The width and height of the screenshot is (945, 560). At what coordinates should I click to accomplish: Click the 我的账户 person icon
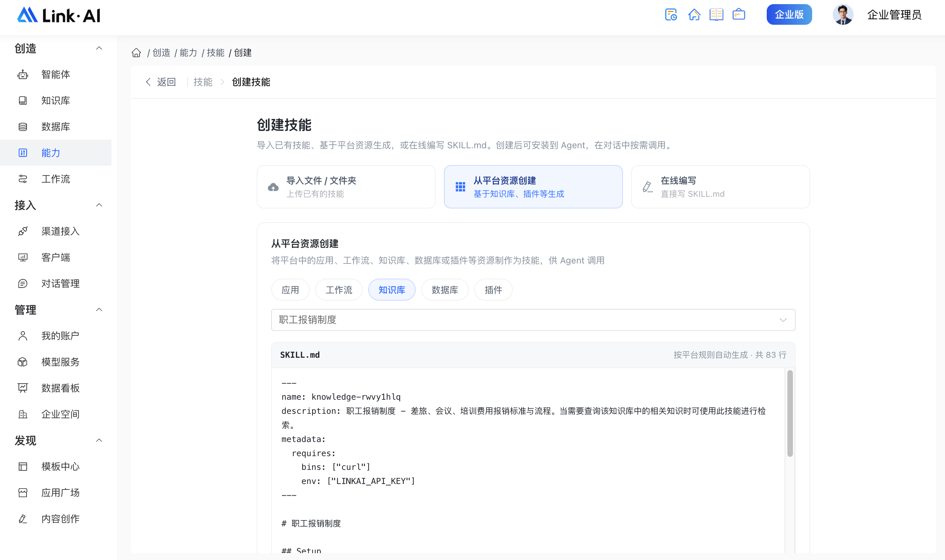click(23, 336)
